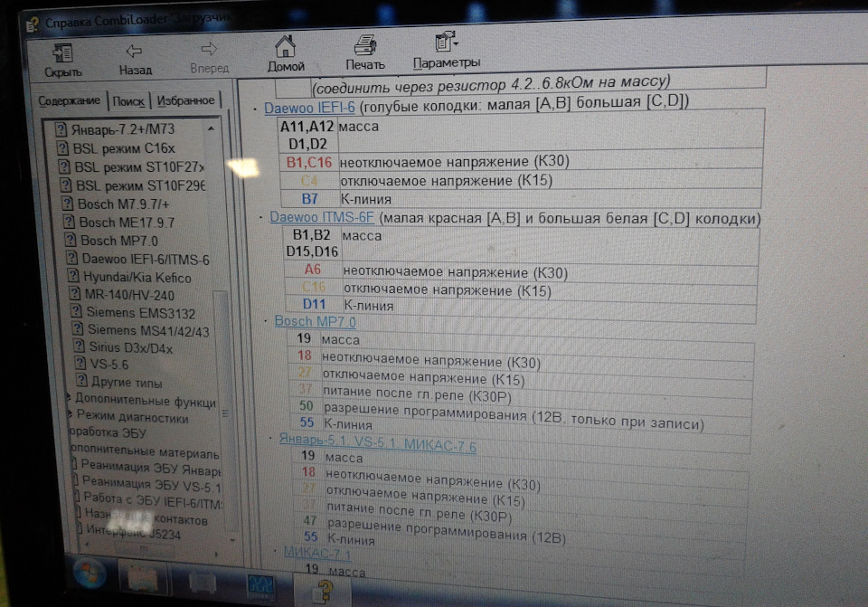
Task: Click page icon beside Hyundai/Kia Kefico
Action: point(73,277)
